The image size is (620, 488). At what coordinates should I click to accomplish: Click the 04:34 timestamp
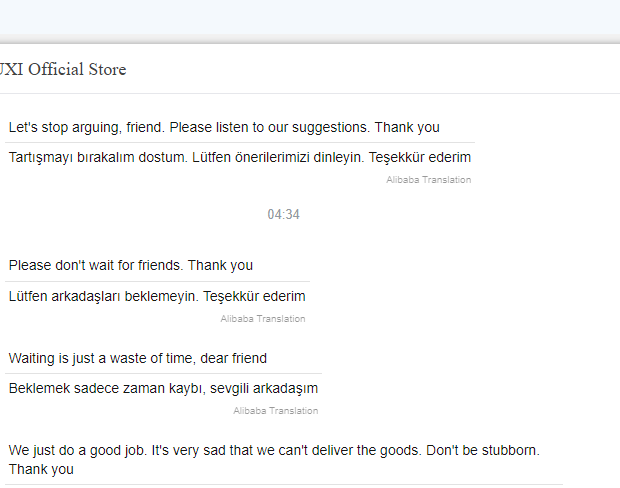pyautogui.click(x=284, y=214)
